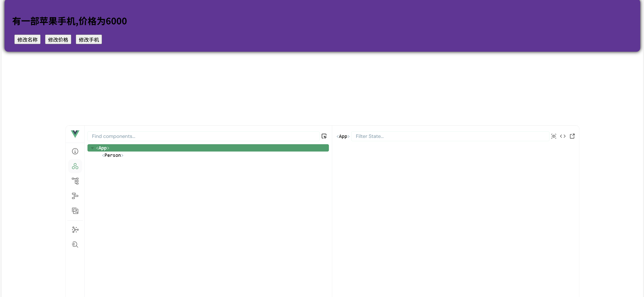Open the Overview info tab icon
This screenshot has width=644, height=297.
[x=75, y=151]
